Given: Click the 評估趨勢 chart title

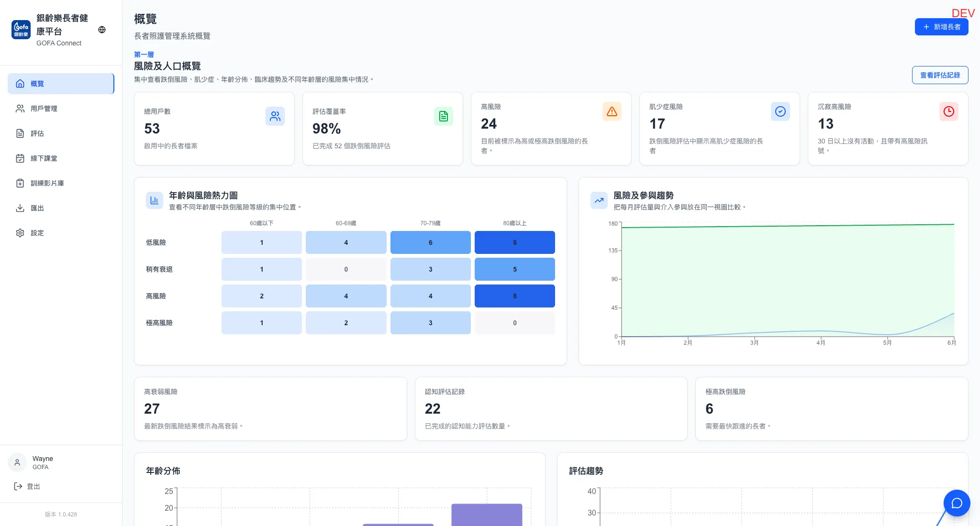Looking at the screenshot, I should 586,471.
